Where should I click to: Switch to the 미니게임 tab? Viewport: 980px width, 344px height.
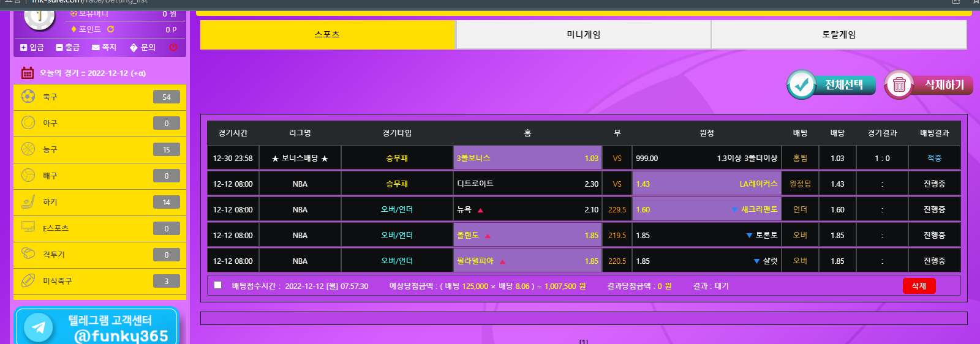[583, 35]
